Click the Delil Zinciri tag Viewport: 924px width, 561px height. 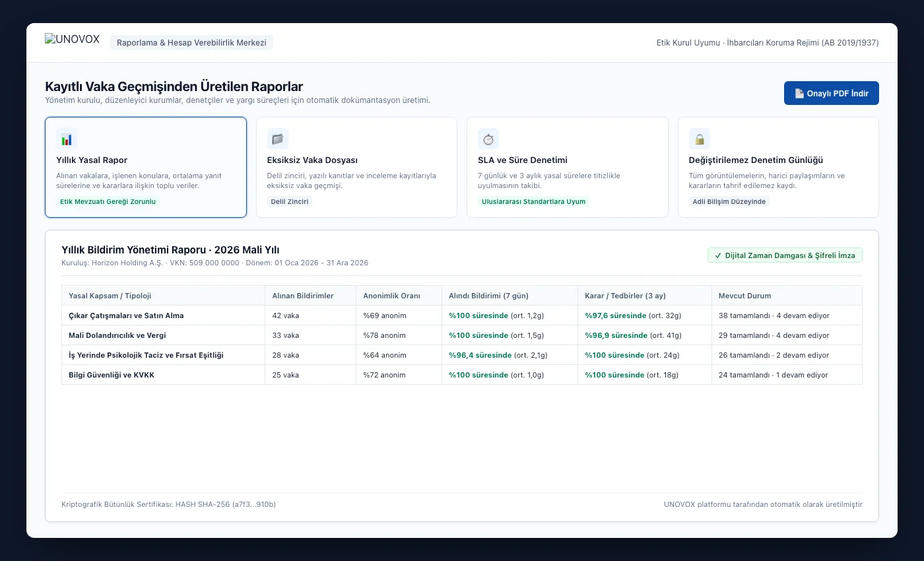click(290, 201)
